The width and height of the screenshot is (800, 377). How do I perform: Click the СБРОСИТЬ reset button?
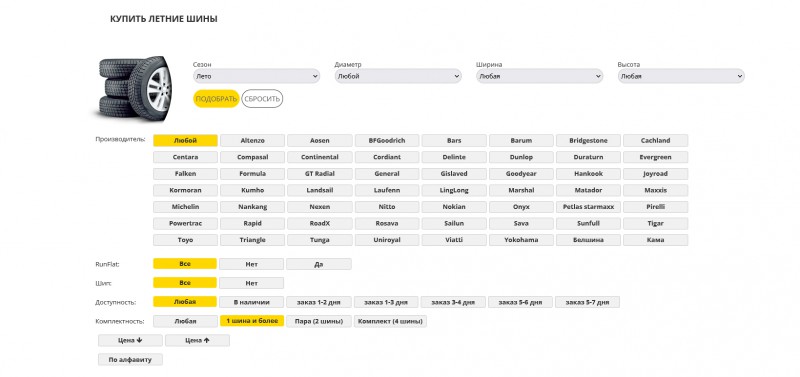coord(262,99)
